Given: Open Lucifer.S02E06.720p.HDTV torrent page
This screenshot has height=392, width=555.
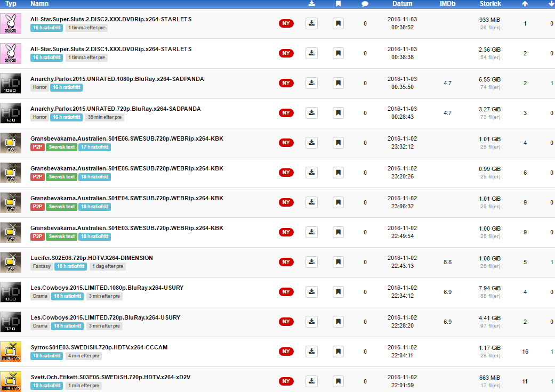Looking at the screenshot, I should [x=92, y=258].
